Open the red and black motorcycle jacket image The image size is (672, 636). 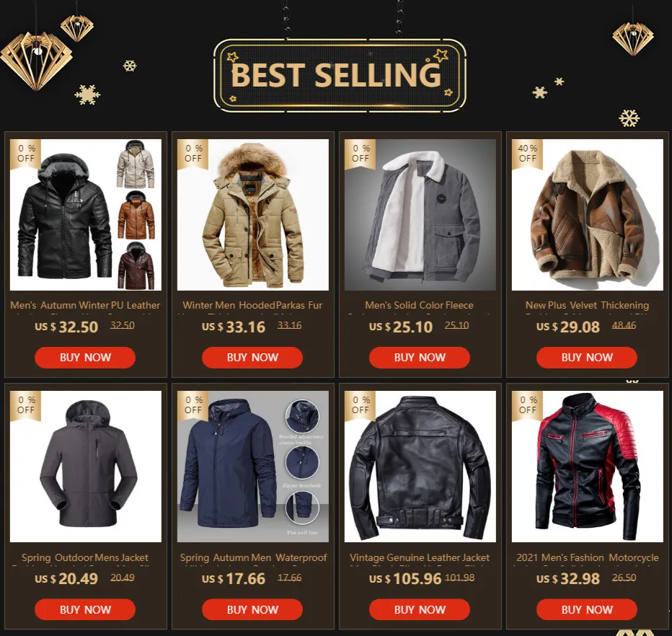[587, 467]
